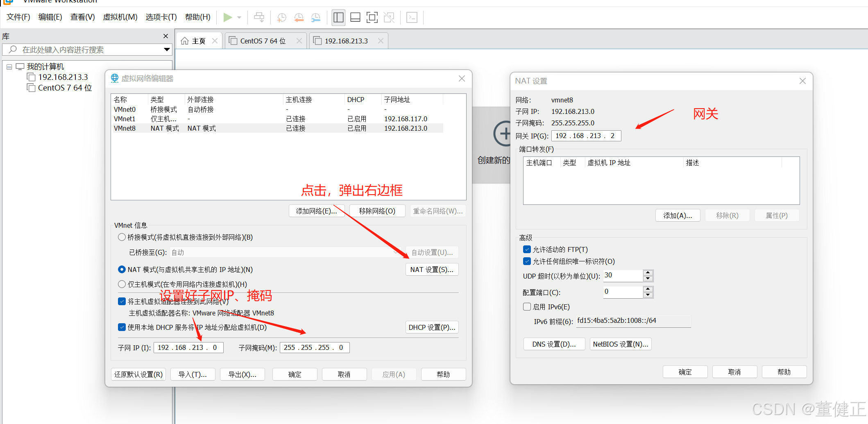Click 取消 in 虚拟网络编辑器

coord(344,374)
